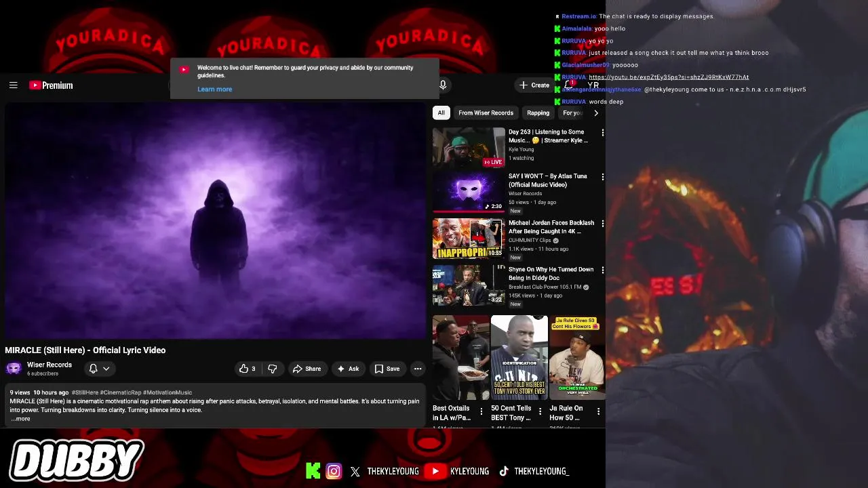Click the #CinematicRap hashtag
Image resolution: width=868 pixels, height=488 pixels.
click(x=121, y=392)
